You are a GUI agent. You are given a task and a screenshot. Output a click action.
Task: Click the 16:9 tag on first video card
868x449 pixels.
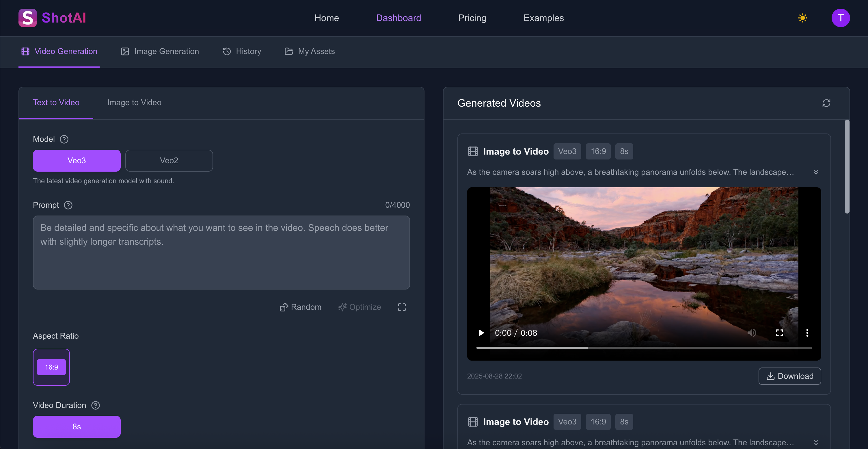click(x=598, y=151)
